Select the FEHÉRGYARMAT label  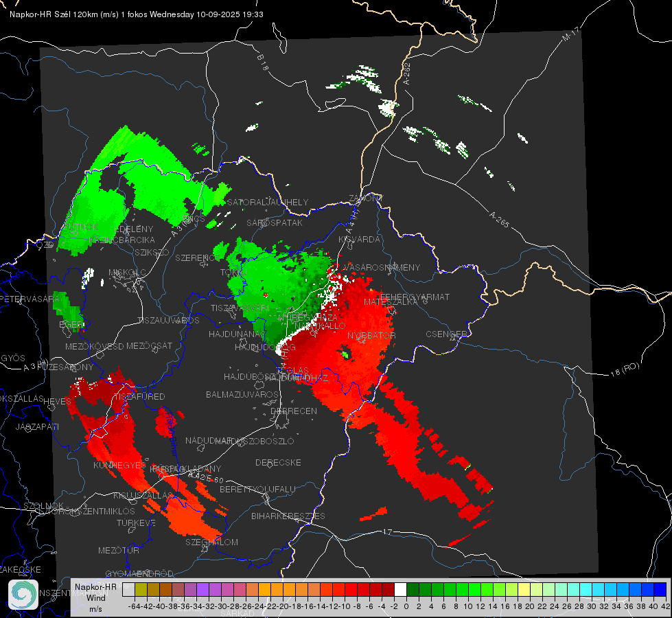[x=415, y=297]
